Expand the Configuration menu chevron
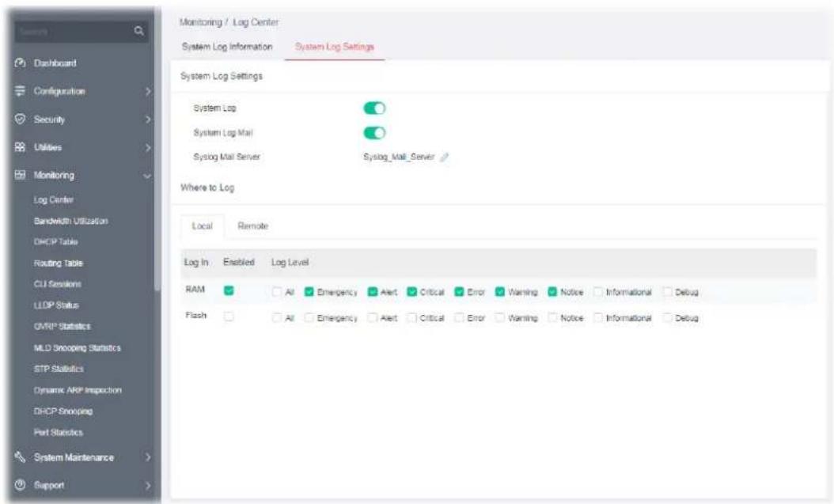 (x=148, y=92)
